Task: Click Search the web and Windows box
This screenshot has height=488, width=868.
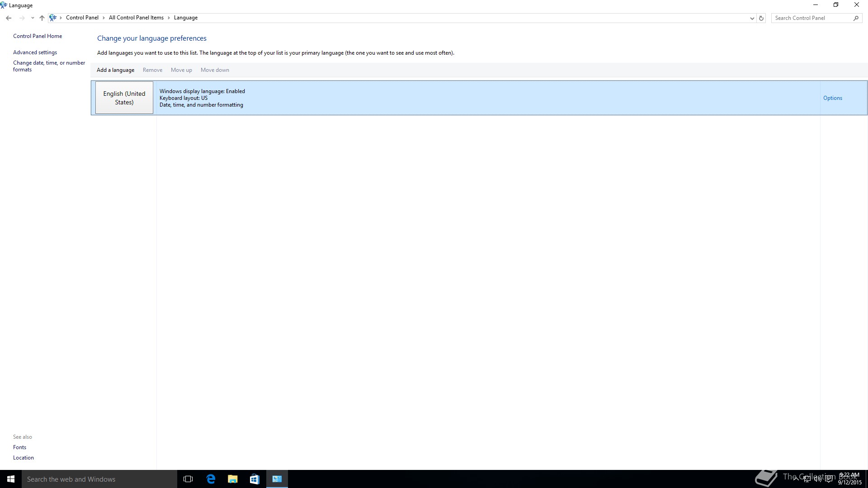Action: coord(99,479)
